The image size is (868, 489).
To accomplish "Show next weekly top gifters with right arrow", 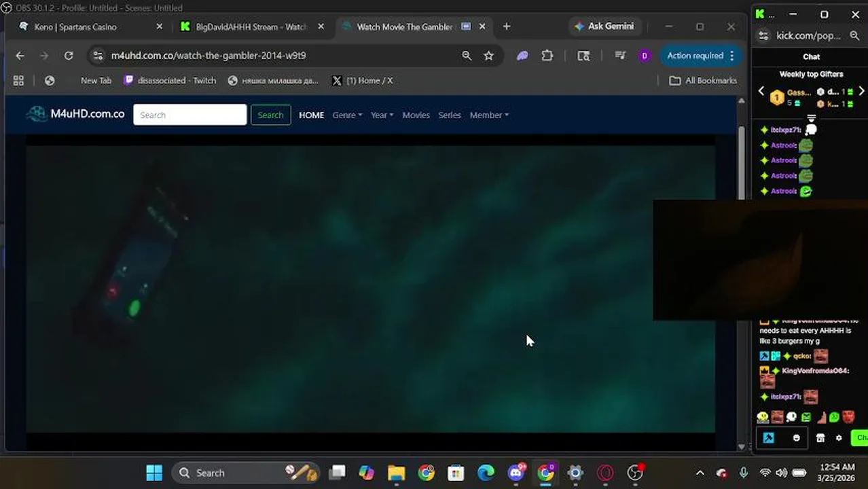I will tap(861, 91).
